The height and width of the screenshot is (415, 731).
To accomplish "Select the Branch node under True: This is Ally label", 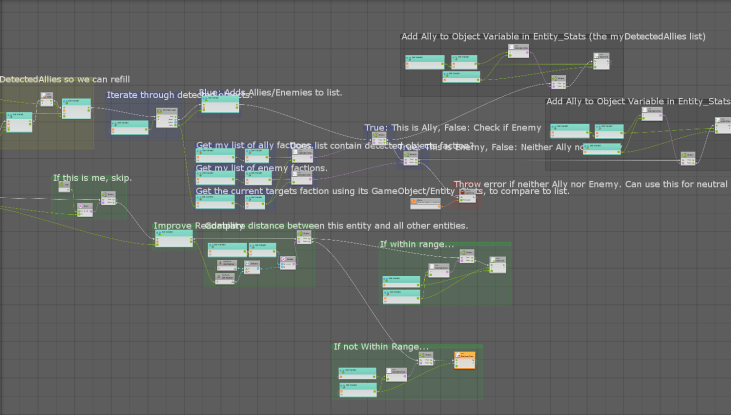I will tap(379, 138).
